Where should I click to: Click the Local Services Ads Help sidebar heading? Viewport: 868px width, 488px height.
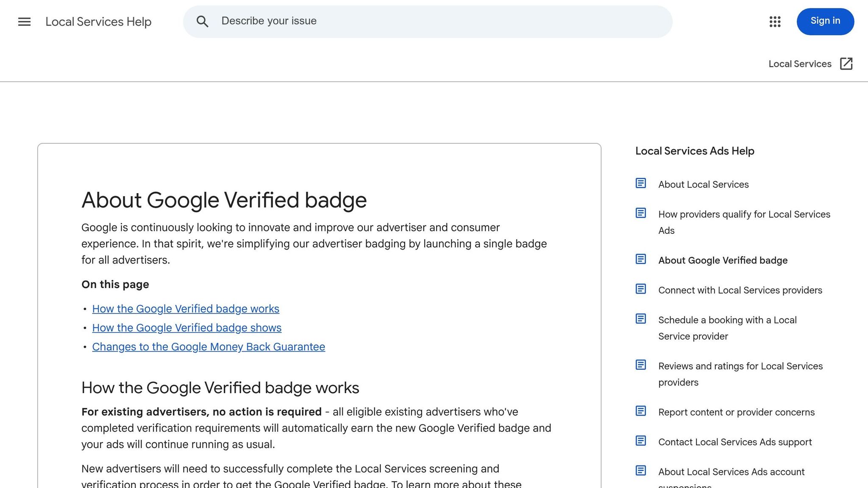pyautogui.click(x=695, y=151)
